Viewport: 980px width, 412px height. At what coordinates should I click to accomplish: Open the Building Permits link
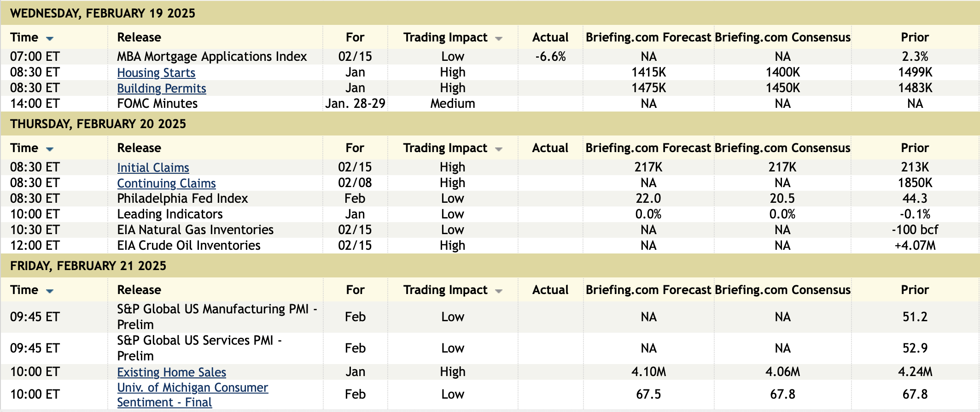pyautogui.click(x=162, y=88)
